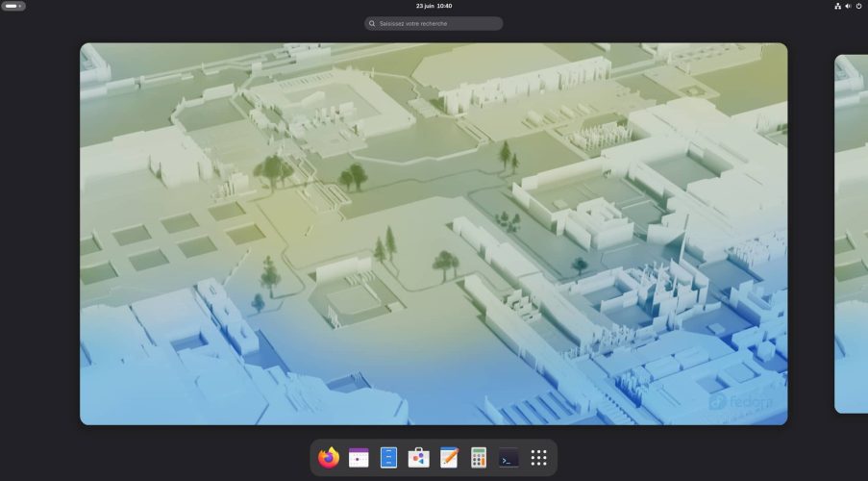The height and width of the screenshot is (481, 868).
Task: Launch the Calculator app
Action: click(479, 458)
